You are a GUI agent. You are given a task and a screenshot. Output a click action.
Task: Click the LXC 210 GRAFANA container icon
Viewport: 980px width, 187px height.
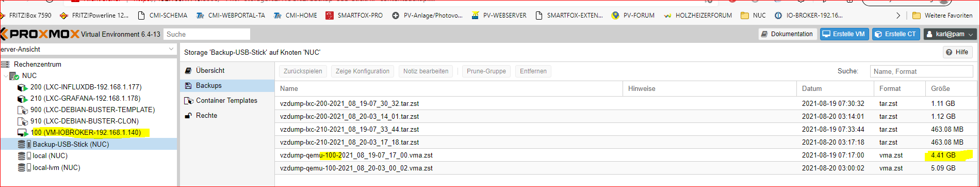22,99
